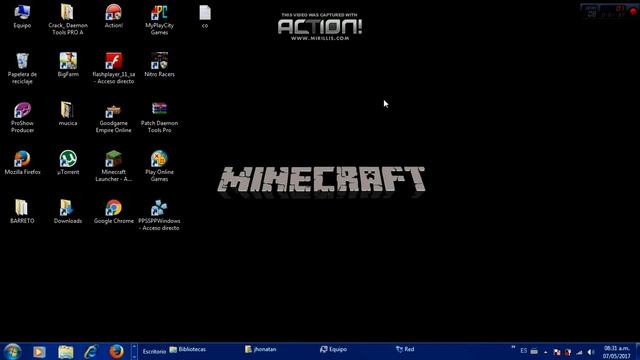Open MyPlayCity Games shortcut
The width and height of the screenshot is (640, 360).
click(159, 19)
